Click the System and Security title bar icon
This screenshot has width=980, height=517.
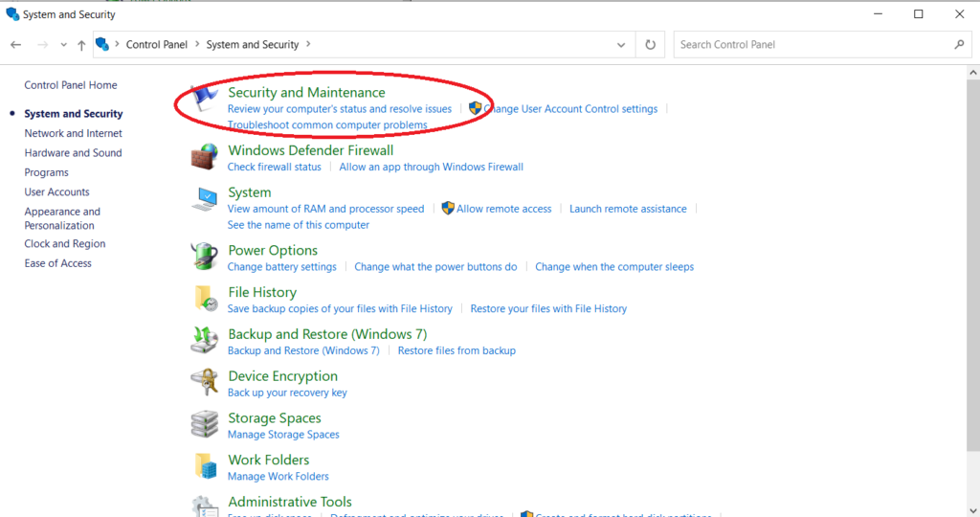(x=12, y=13)
